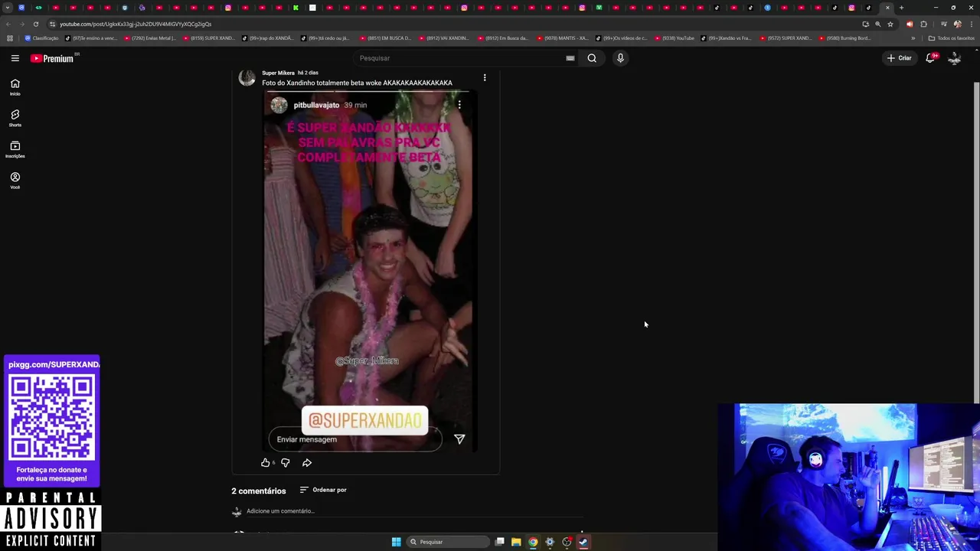Image resolution: width=980 pixels, height=551 pixels.
Task: Click install-app icon in address bar
Action: tap(866, 24)
